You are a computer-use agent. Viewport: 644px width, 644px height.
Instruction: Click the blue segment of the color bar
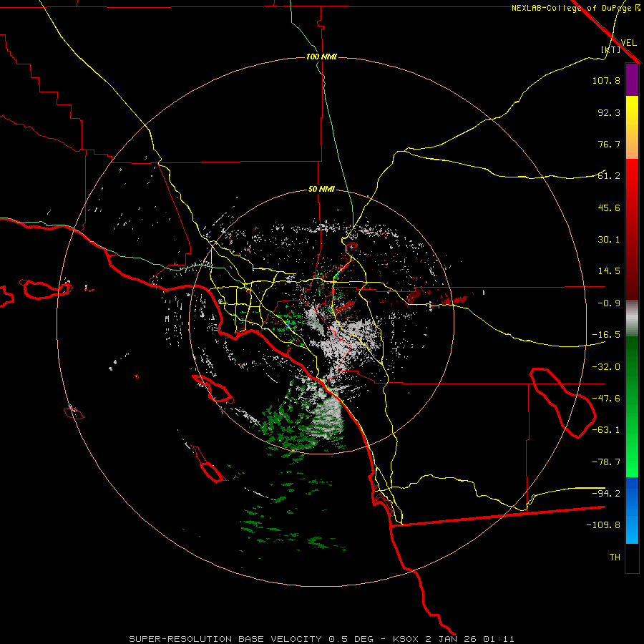(632, 510)
